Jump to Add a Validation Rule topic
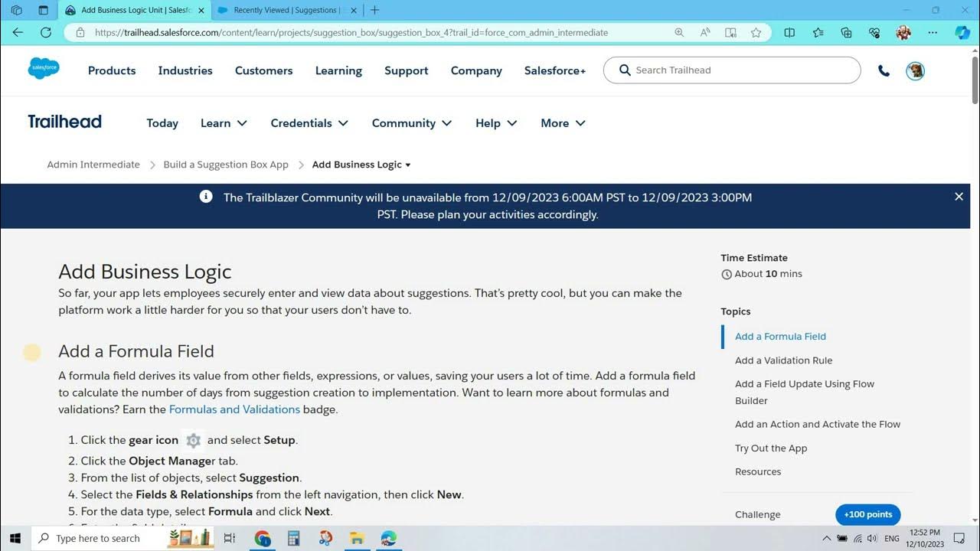The height and width of the screenshot is (551, 980). [x=783, y=360]
